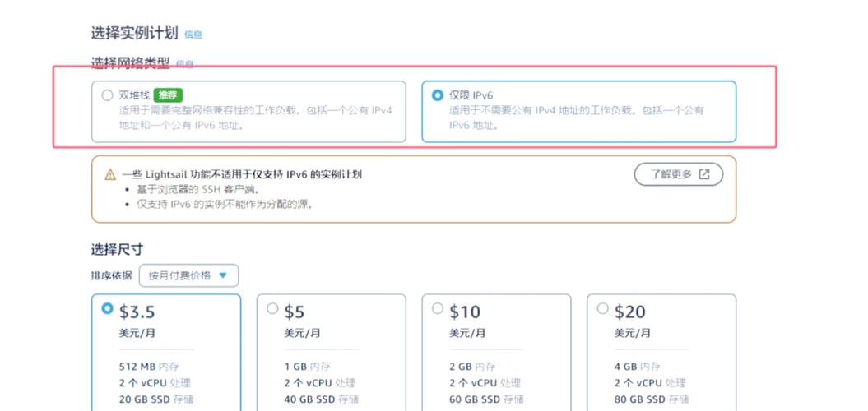Viewport: 868px width, 411px height.
Task: Select the 仅限 IPv6 radio button
Action: pos(438,95)
